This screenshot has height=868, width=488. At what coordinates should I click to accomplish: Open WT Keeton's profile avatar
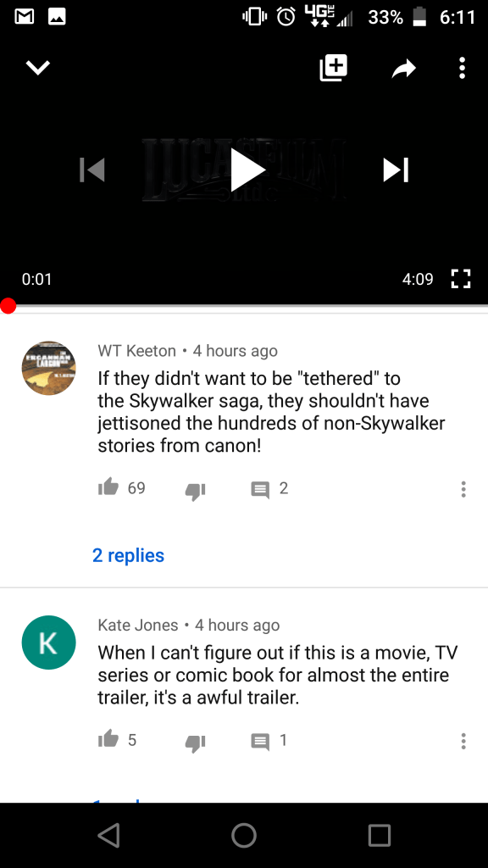point(48,368)
